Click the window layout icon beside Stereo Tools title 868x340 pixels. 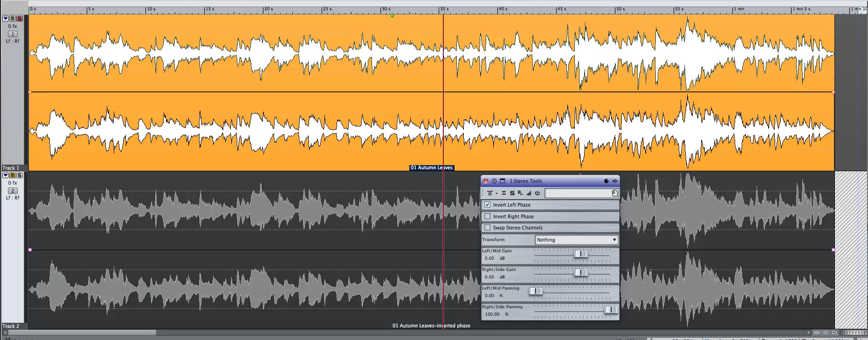pyautogui.click(x=503, y=181)
